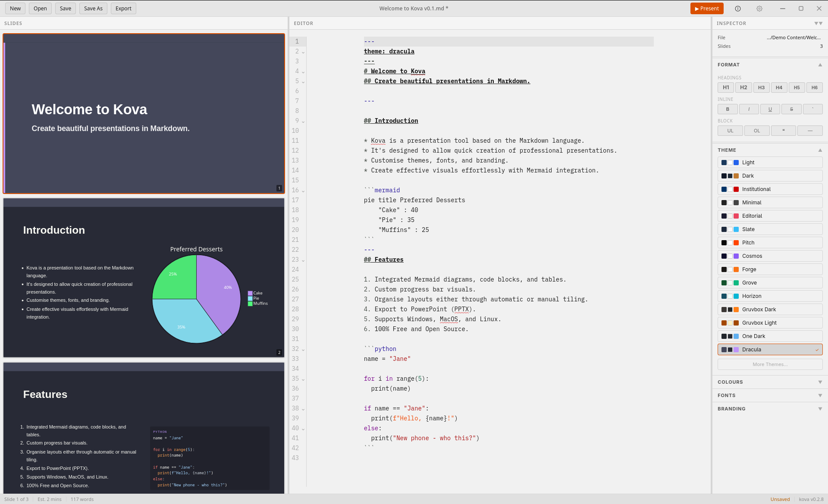
Task: Click editor line 'theme: dracula'
Action: [389, 51]
